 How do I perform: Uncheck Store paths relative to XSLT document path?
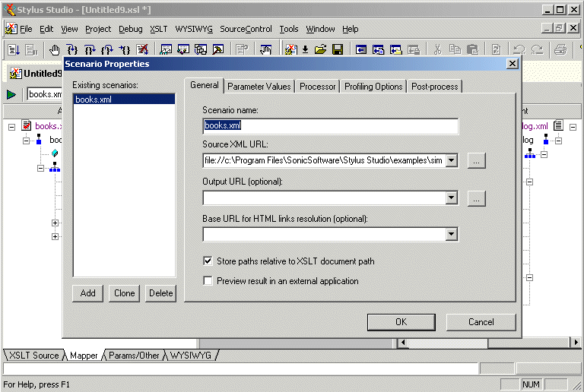click(x=208, y=261)
